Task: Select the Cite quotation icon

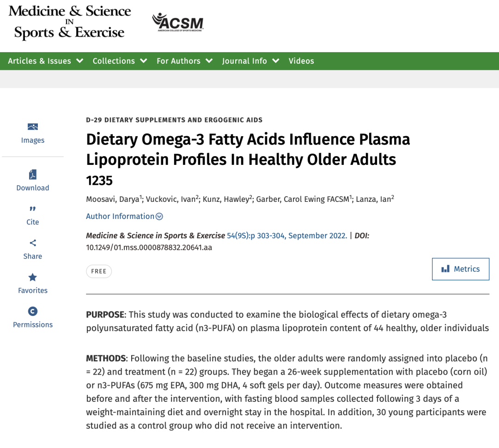Action: point(32,209)
